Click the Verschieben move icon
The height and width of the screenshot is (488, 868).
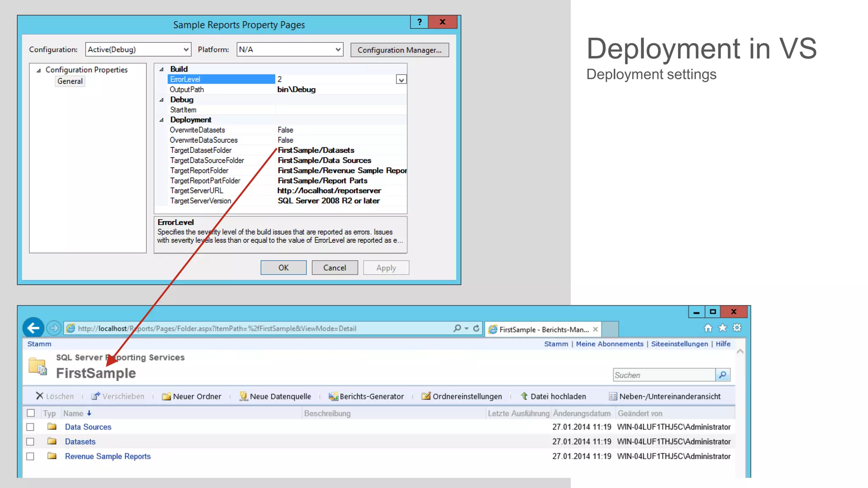[x=96, y=396]
